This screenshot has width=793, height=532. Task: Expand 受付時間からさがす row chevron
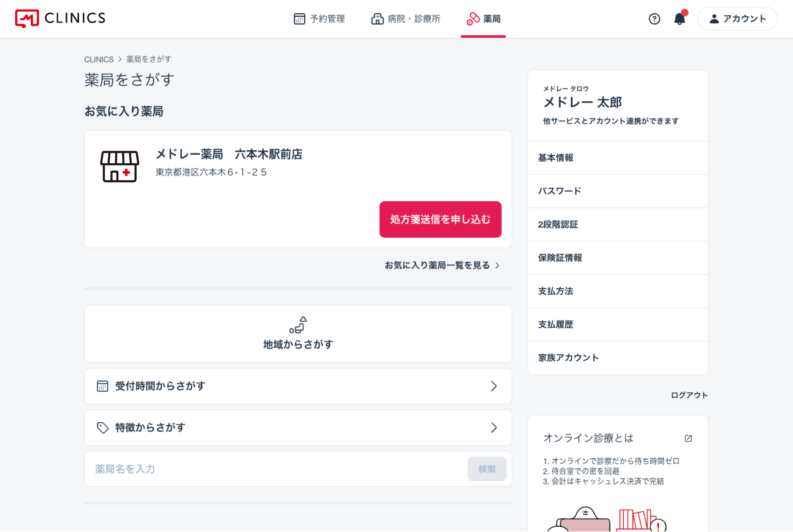tap(494, 386)
